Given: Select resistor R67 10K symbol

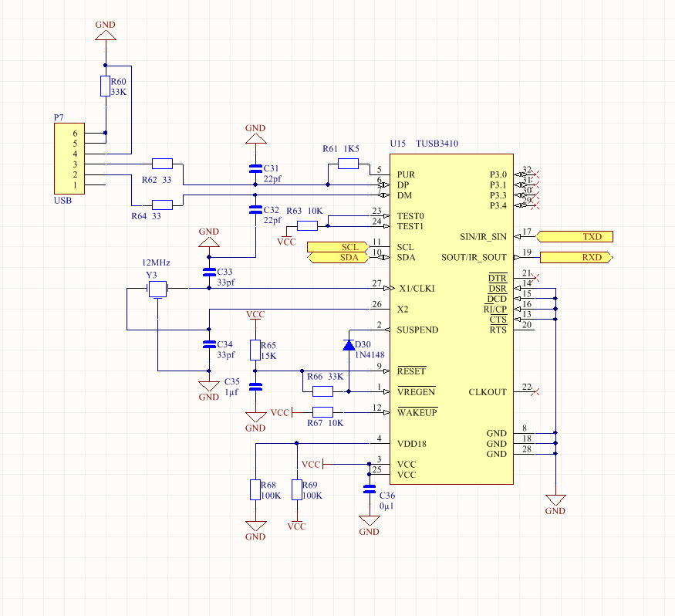Looking at the screenshot, I should tap(323, 411).
